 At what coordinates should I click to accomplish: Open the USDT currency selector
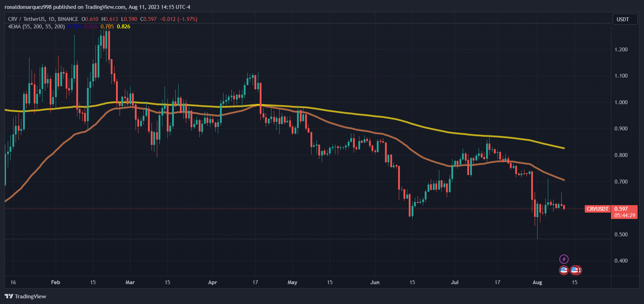click(625, 19)
